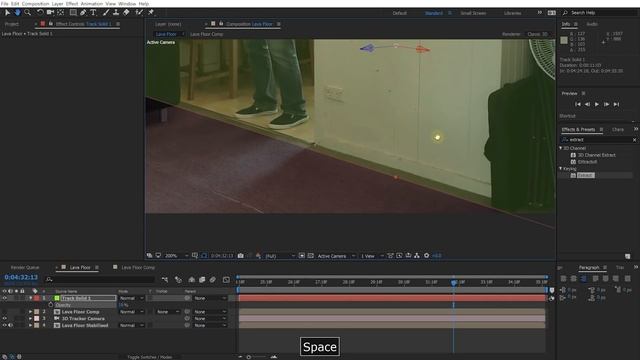
Task: Expand the Lava Floor Stabilised layer
Action: (x=30, y=325)
